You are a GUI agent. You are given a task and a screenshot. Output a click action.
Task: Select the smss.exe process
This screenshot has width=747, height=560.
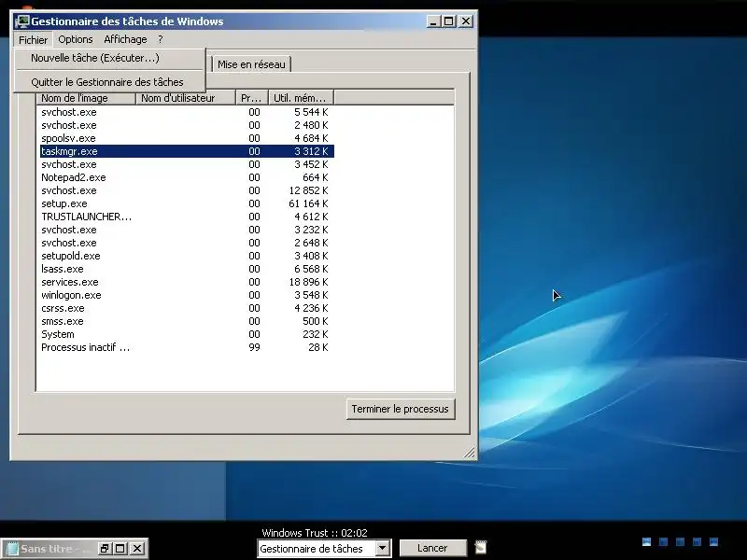[187, 321]
